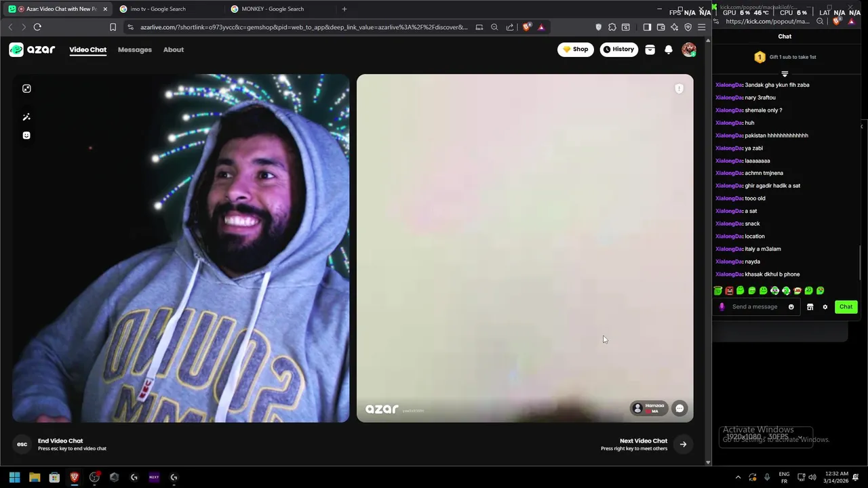
Task: Open the About tab
Action: 174,49
